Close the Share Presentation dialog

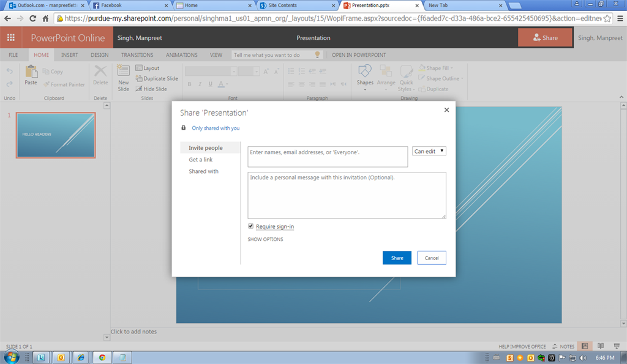point(446,110)
